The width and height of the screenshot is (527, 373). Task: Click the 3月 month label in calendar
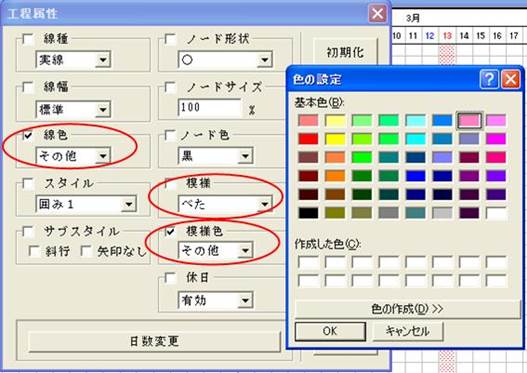coord(413,18)
